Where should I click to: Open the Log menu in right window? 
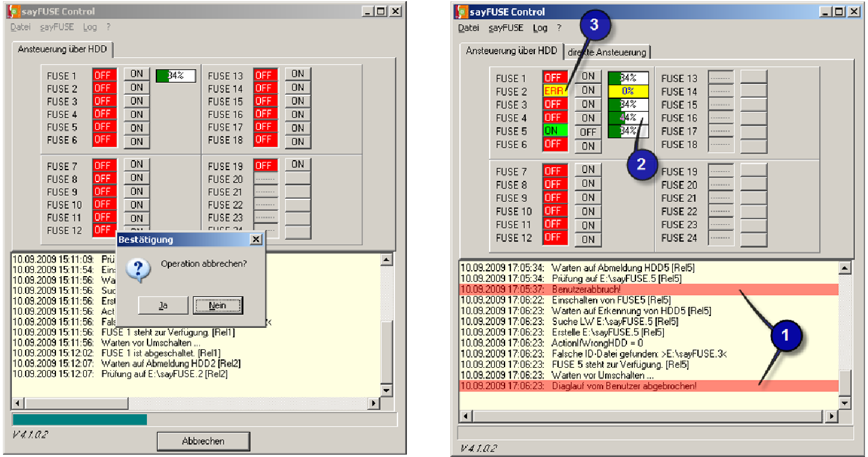tap(540, 28)
